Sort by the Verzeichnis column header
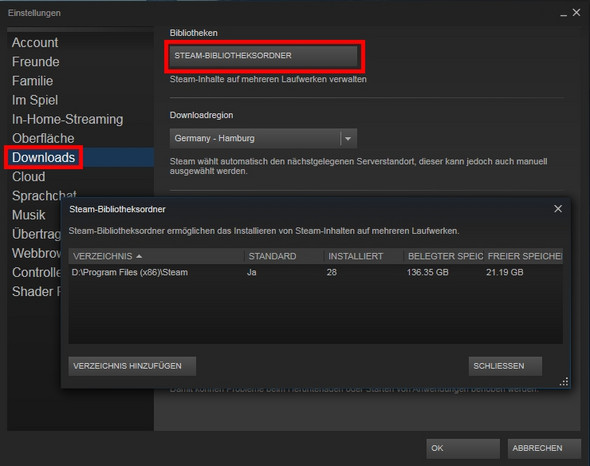 pos(156,256)
